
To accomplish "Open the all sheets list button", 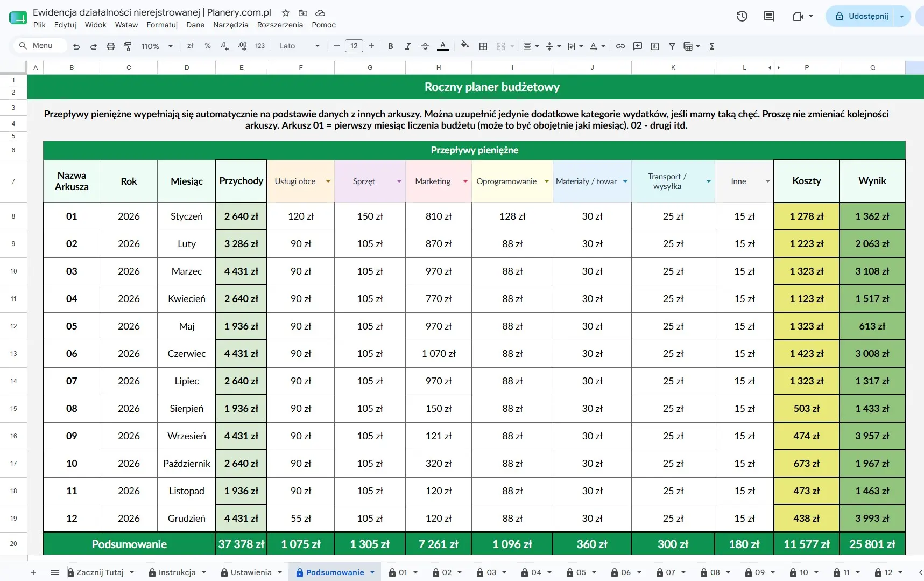I will pos(54,572).
